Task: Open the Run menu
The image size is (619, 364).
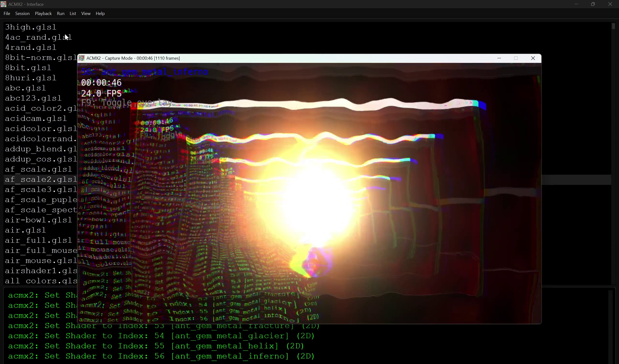Action: pyautogui.click(x=61, y=14)
